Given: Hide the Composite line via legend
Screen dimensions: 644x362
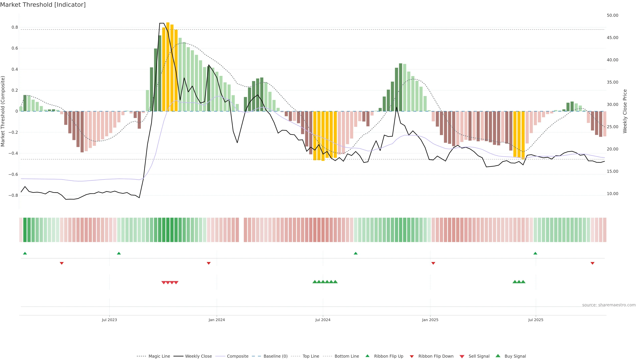Looking at the screenshot, I should 237,356.
